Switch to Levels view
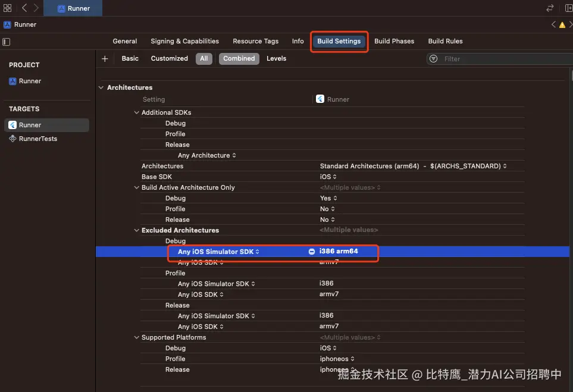 [276, 58]
